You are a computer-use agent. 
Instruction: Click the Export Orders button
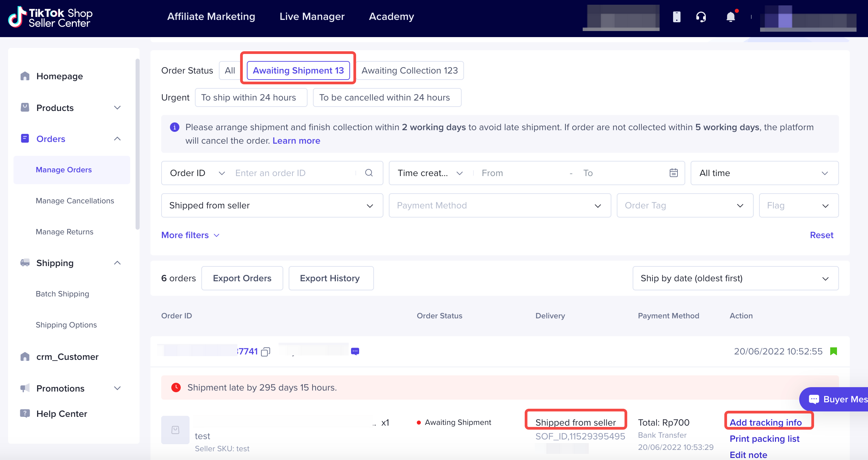(x=242, y=278)
